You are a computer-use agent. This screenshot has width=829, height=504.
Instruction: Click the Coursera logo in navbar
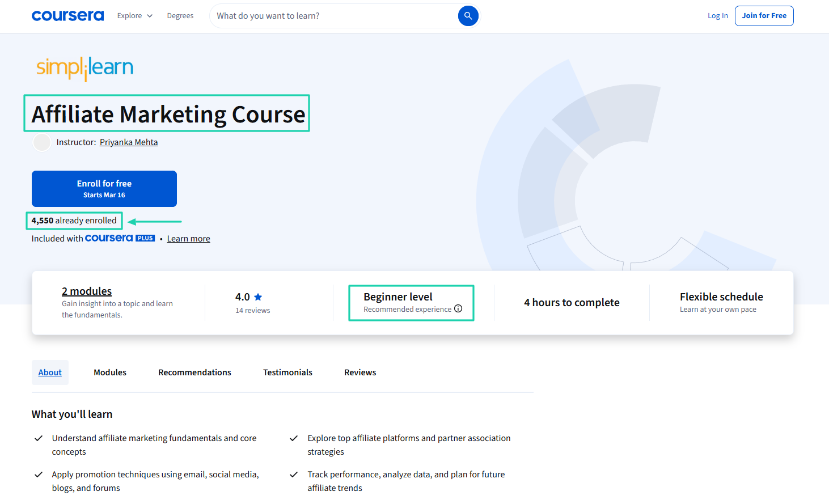(67, 15)
